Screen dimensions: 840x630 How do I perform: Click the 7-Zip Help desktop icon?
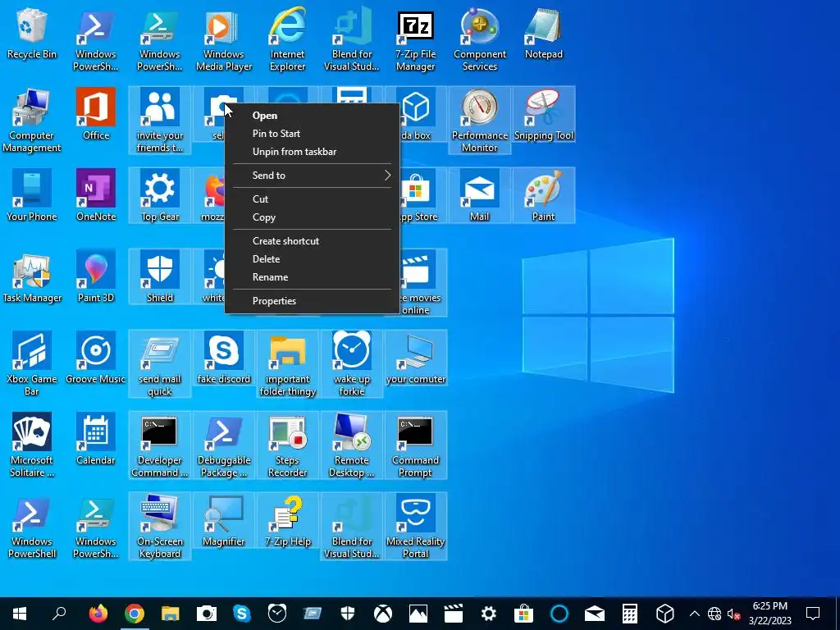click(288, 521)
